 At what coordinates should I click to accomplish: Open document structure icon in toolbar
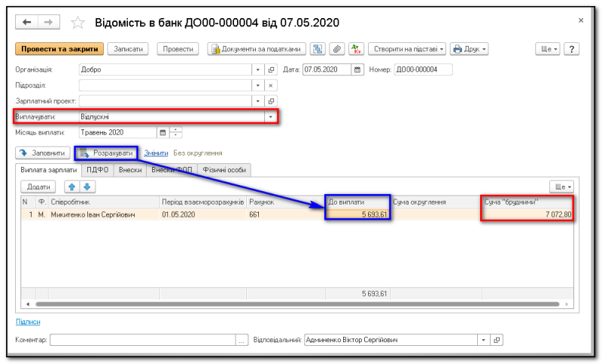[x=318, y=49]
